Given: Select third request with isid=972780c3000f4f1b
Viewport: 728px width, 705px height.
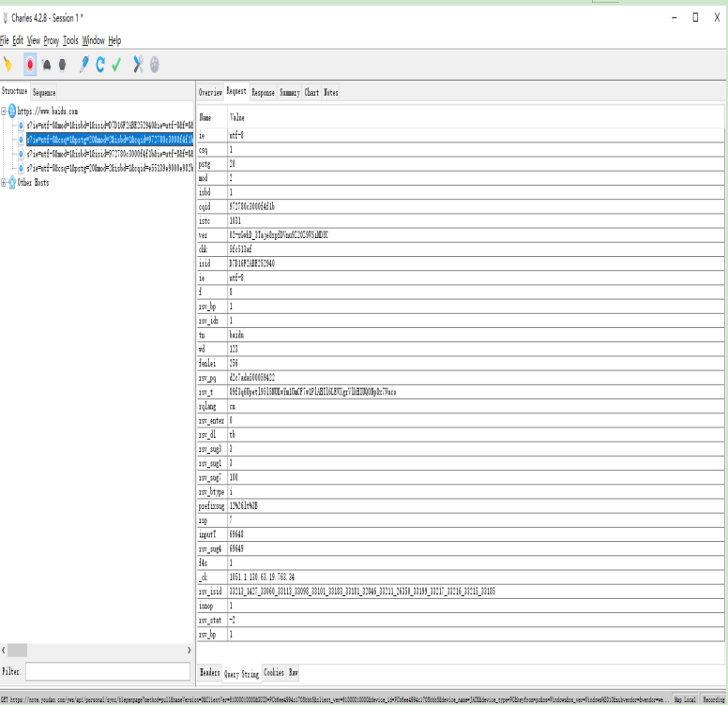Looking at the screenshot, I should click(x=110, y=154).
